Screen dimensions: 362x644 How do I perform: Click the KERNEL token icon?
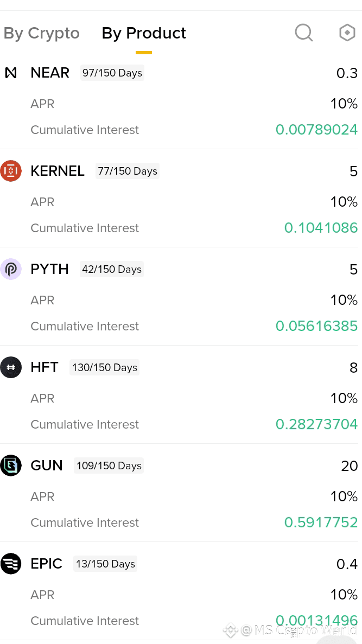(x=11, y=171)
